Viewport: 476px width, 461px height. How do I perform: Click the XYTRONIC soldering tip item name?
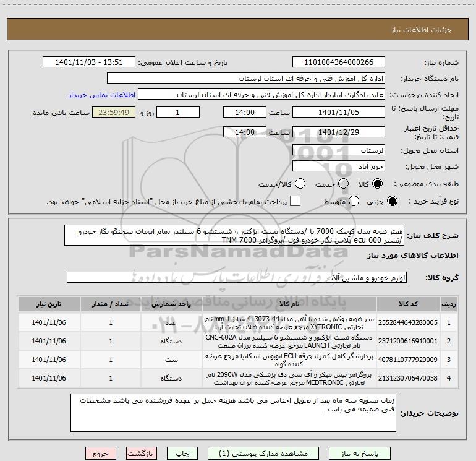(289, 323)
